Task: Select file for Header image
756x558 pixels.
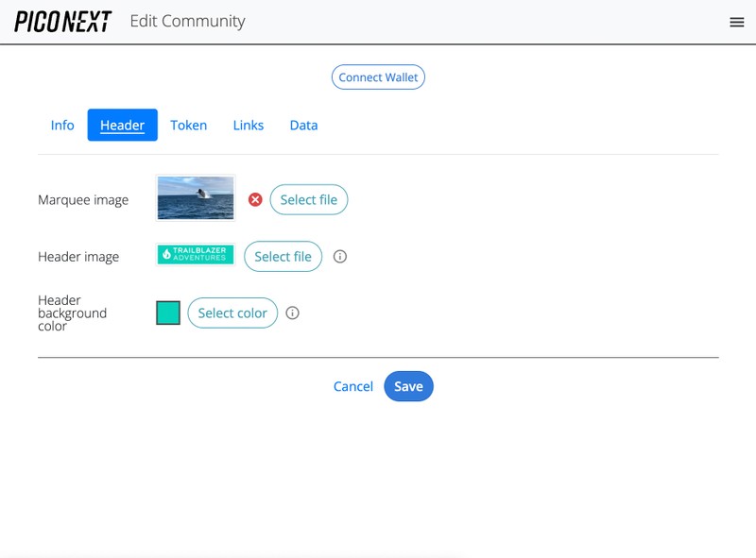Action: pyautogui.click(x=283, y=257)
